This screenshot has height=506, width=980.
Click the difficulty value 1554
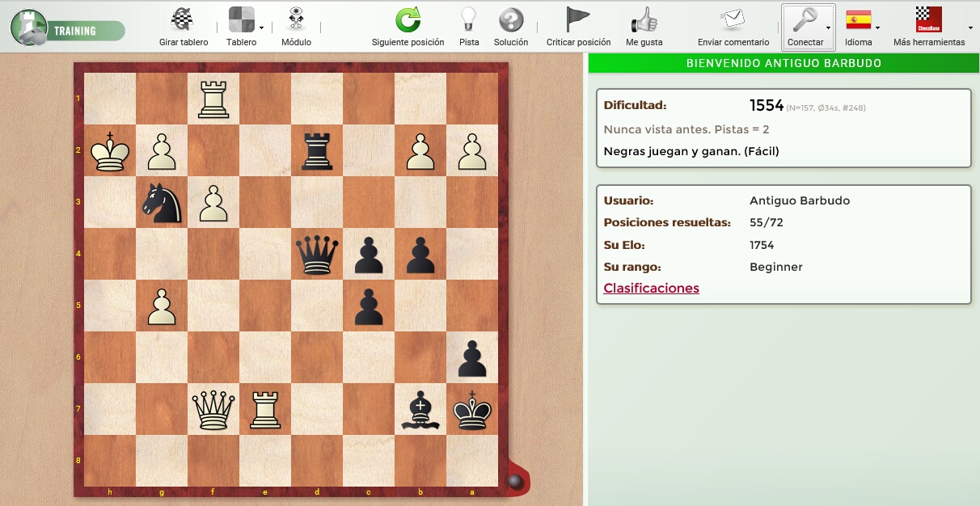pyautogui.click(x=767, y=105)
